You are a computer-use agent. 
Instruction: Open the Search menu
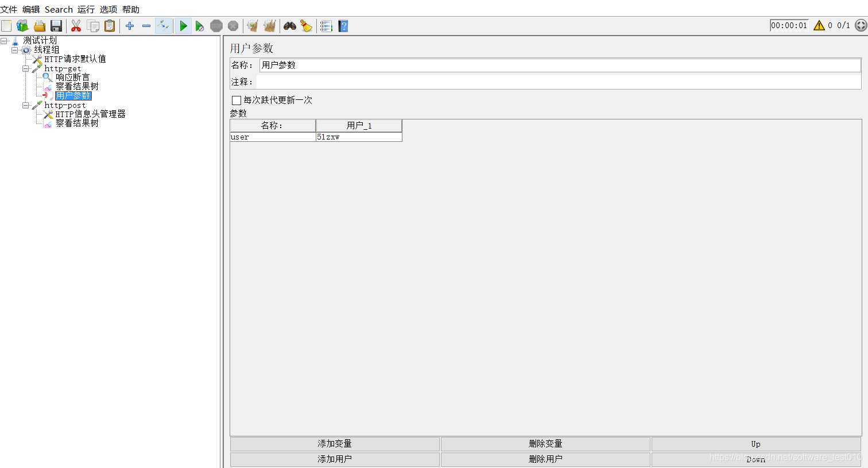click(59, 9)
